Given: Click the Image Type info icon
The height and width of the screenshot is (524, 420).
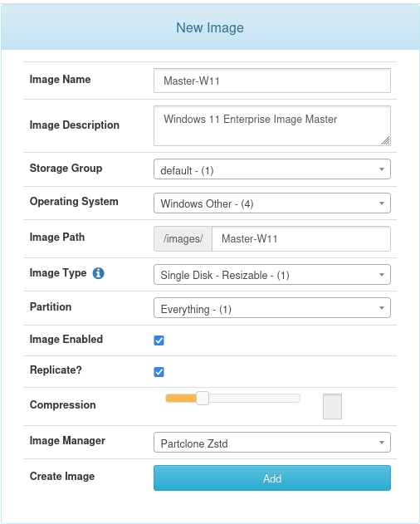Looking at the screenshot, I should pos(98,273).
